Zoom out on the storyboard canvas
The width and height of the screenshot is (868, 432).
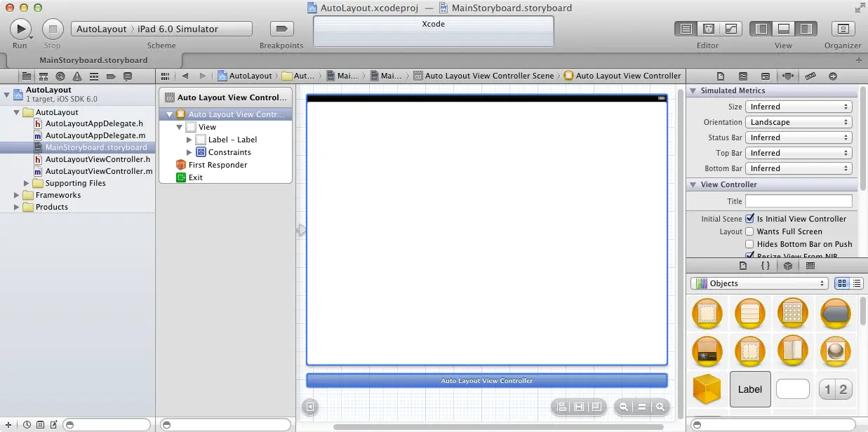[x=622, y=407]
